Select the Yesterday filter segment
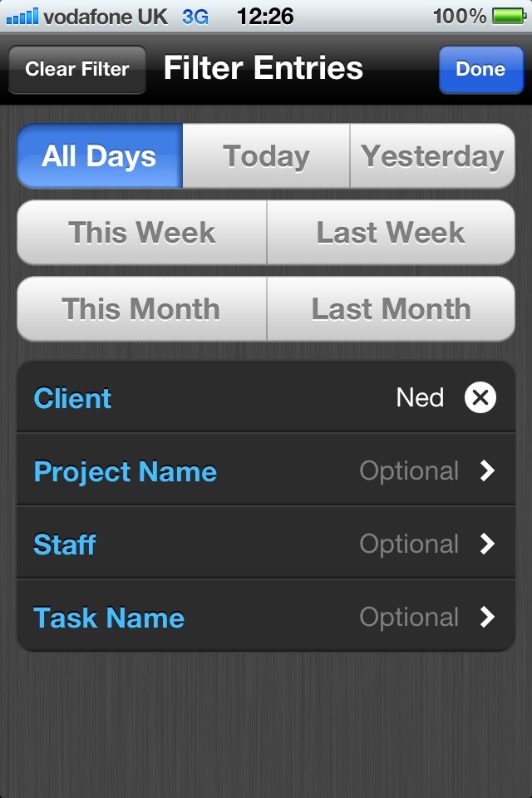 (x=432, y=156)
